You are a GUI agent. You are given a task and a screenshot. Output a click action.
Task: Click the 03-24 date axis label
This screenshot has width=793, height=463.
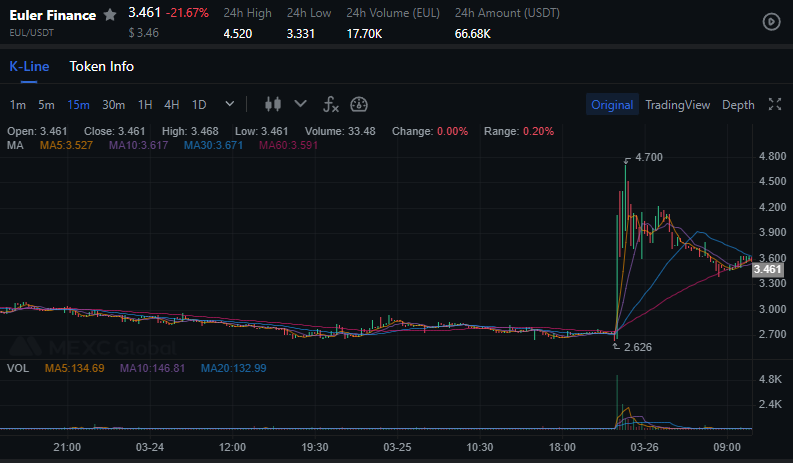(150, 447)
